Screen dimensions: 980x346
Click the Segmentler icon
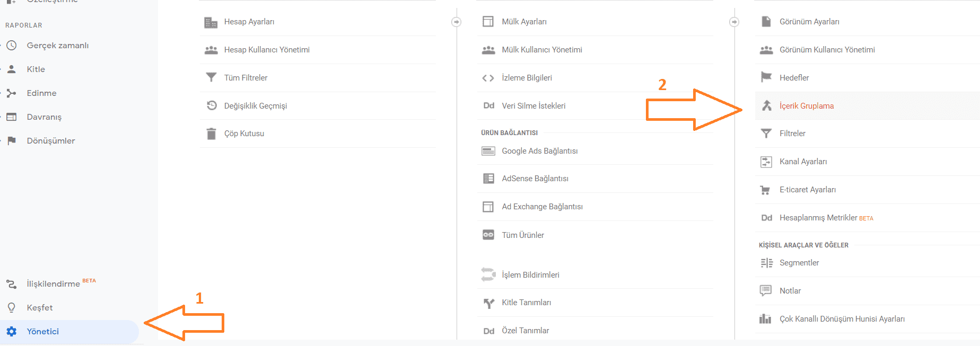click(766, 263)
